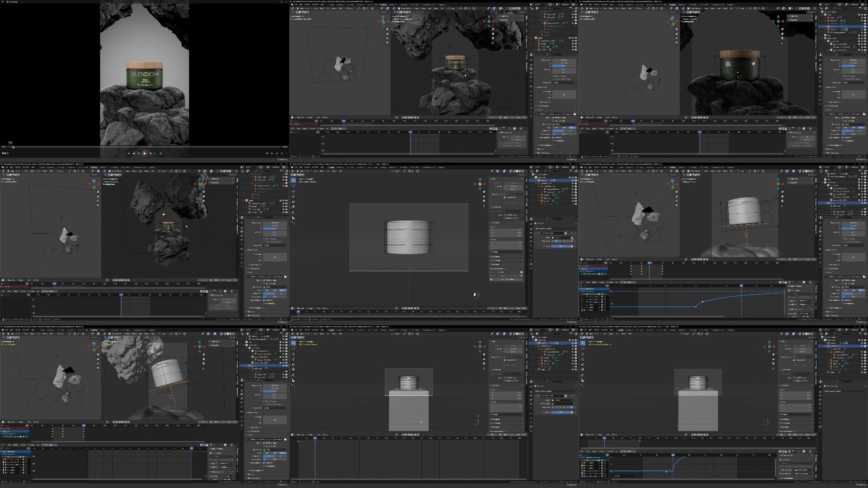
Task: Hide Camera via eye icon, pedestal-less jar outliner
Action: click(573, 181)
